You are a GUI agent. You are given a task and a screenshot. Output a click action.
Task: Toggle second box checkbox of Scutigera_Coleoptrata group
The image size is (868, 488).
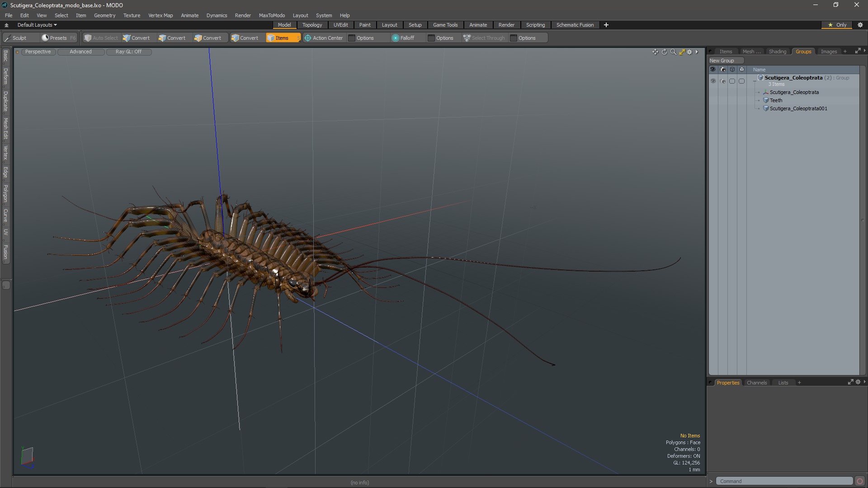pos(741,81)
